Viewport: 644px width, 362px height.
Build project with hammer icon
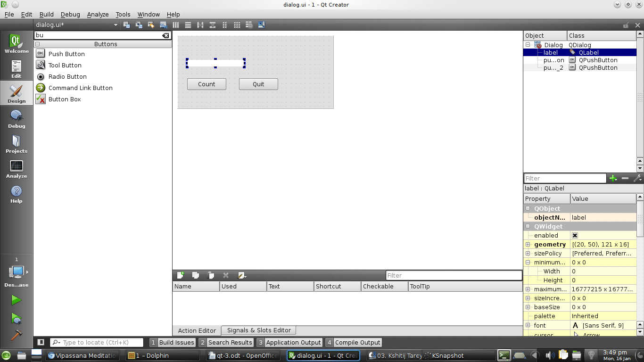pyautogui.click(x=17, y=334)
